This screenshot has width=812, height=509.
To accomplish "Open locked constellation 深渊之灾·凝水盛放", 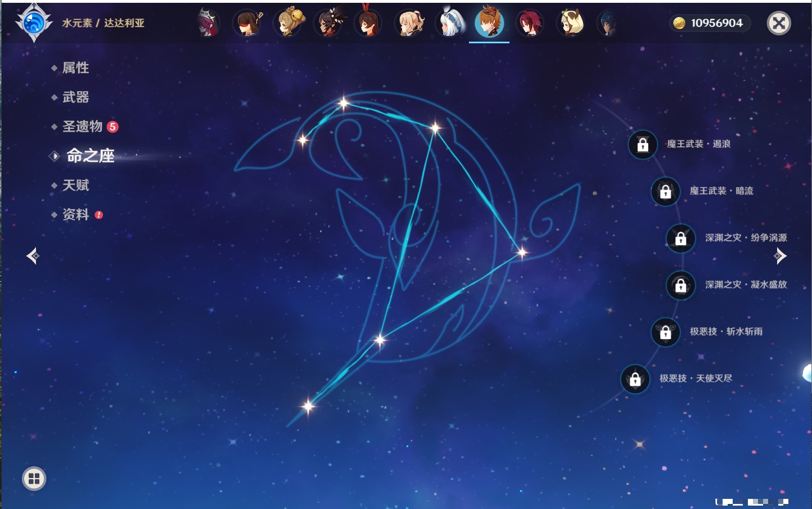I will pos(680,285).
